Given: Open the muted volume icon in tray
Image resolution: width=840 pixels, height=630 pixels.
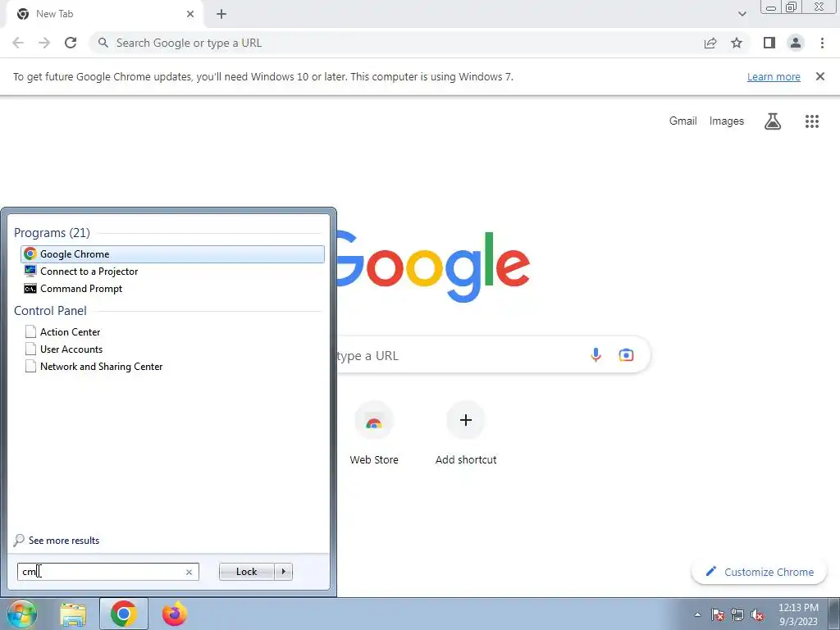Looking at the screenshot, I should (x=757, y=615).
